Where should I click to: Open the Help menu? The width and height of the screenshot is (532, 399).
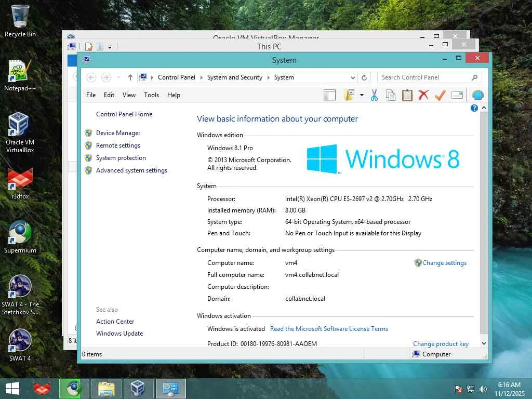[x=174, y=95]
